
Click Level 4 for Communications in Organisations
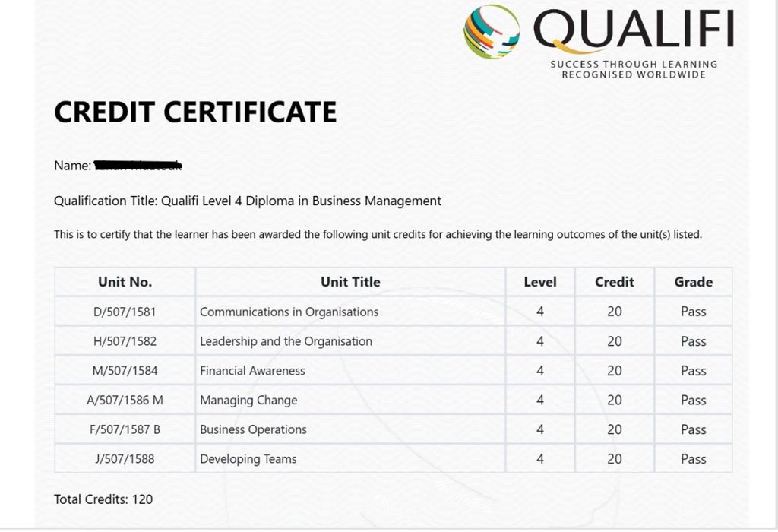pos(540,312)
